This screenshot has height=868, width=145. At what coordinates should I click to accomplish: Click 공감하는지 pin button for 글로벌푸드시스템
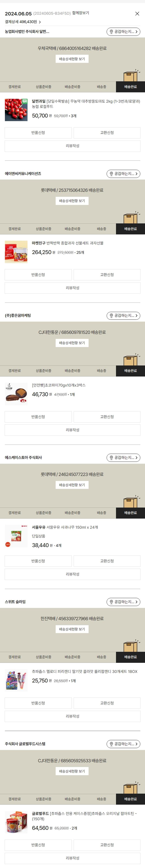pyautogui.click(x=123, y=743)
